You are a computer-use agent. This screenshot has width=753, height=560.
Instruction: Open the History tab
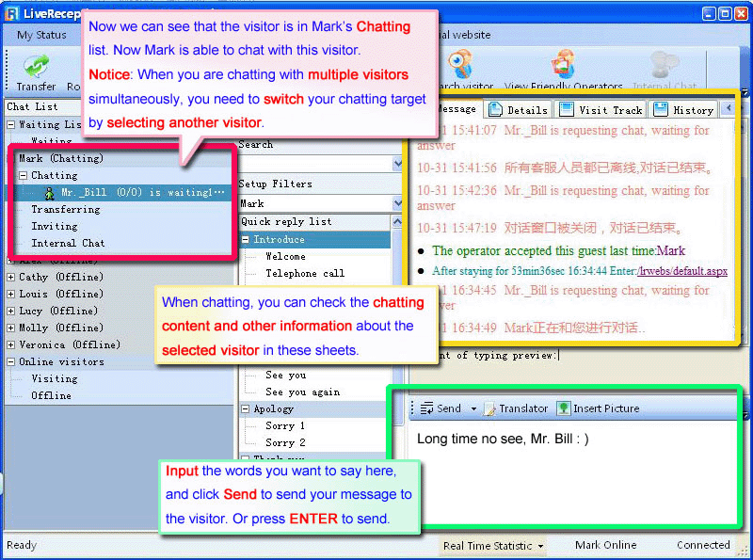(684, 110)
